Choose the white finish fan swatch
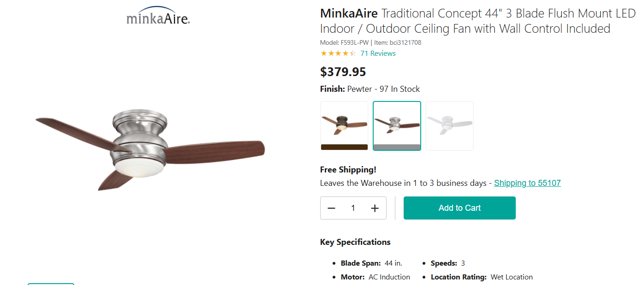The width and height of the screenshot is (644, 285). 449,125
